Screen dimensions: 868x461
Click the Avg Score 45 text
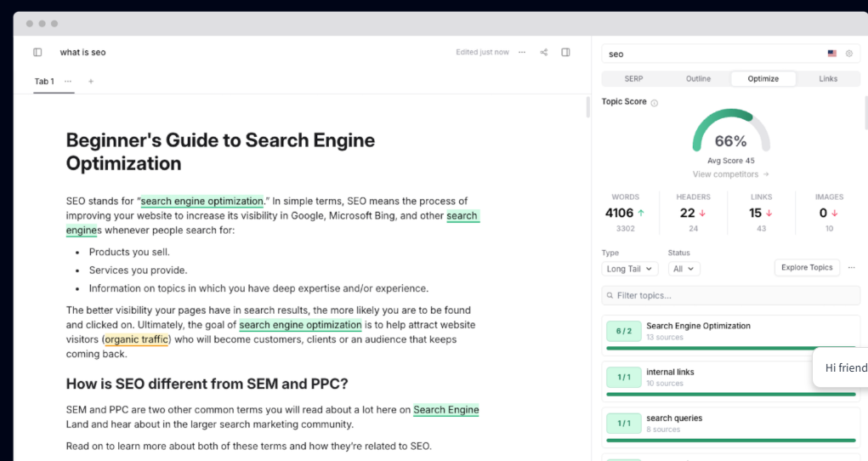(731, 161)
